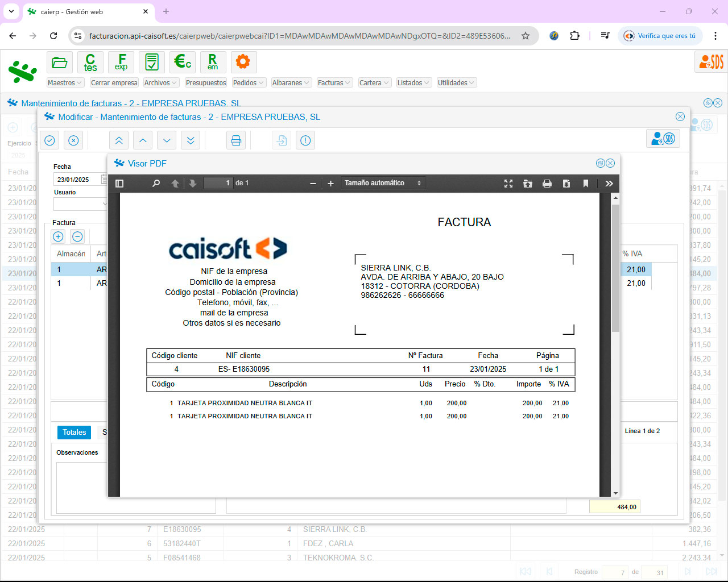Remove invoice line with minus circle

point(78,236)
